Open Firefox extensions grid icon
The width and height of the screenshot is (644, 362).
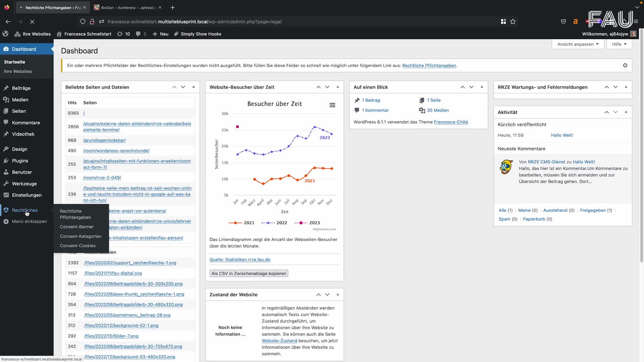point(503,21)
